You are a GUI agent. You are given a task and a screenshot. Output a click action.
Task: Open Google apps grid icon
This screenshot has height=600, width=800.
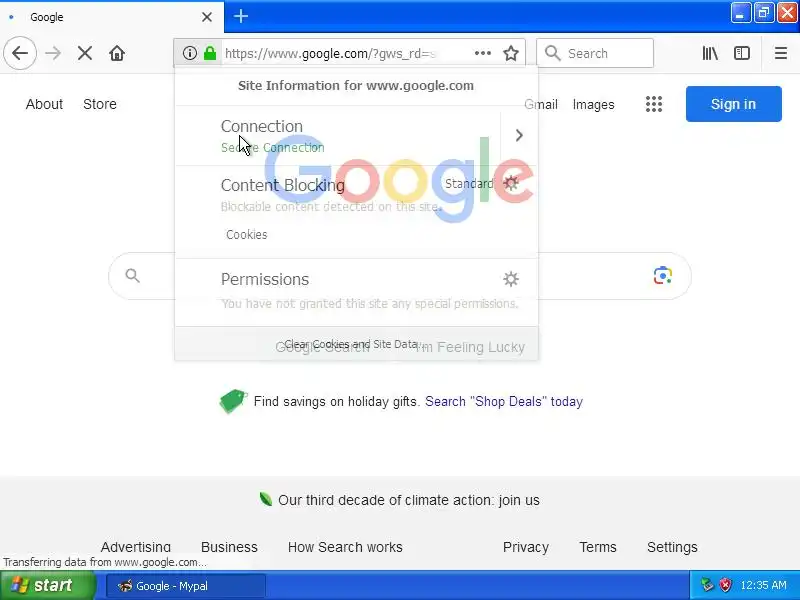coord(654,104)
